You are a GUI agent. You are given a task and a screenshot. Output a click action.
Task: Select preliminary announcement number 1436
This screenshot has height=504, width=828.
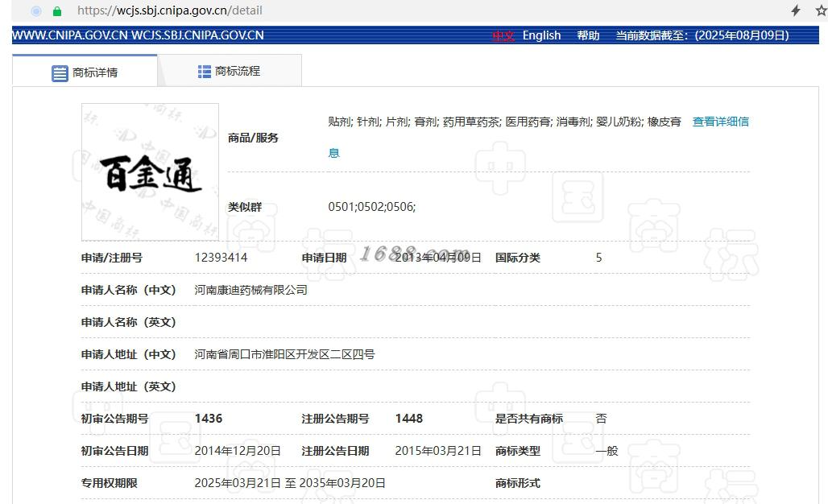pyautogui.click(x=209, y=419)
